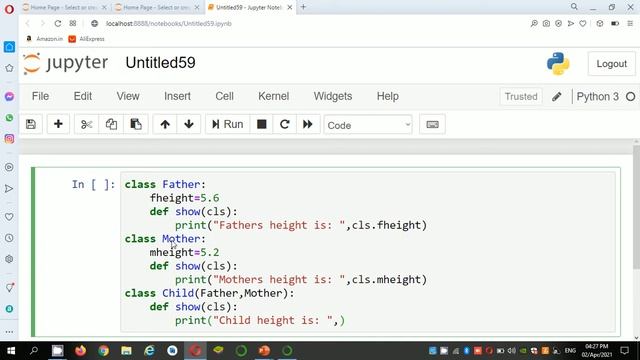Click the Jupyter logo
The image size is (640, 360).
tap(66, 63)
